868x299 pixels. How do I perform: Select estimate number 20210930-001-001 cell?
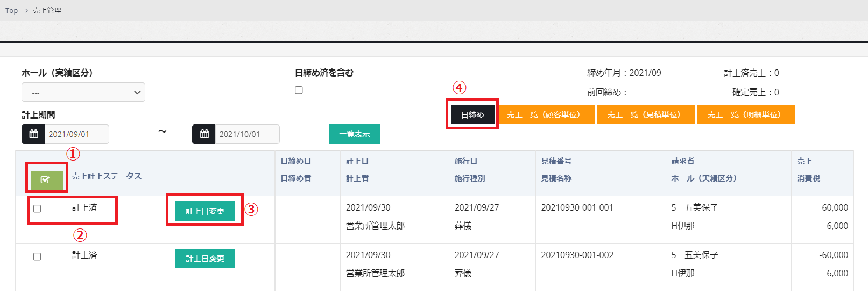point(577,207)
